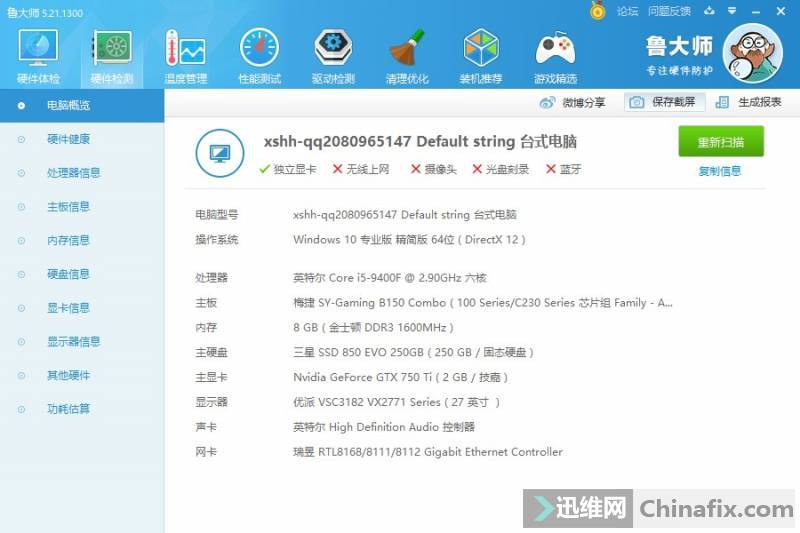Click the VSC3182 VX2771 Series monitor value
The width and height of the screenshot is (800, 533).
(x=396, y=402)
